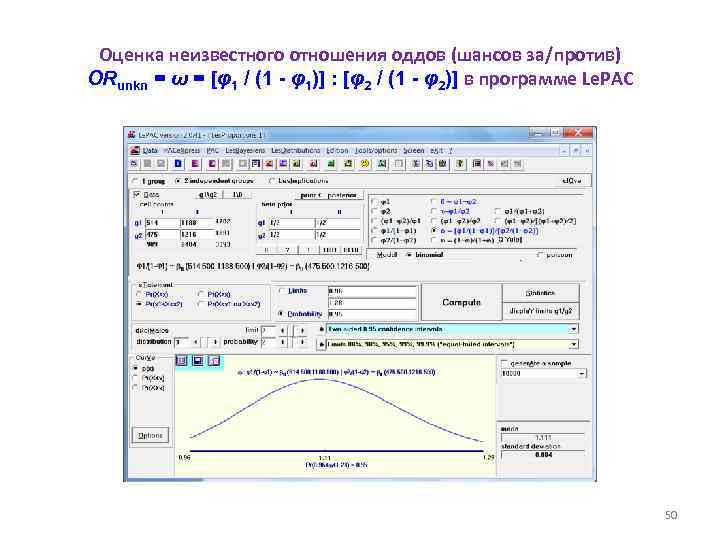The width and height of the screenshot is (720, 540).
Task: Click the lower limit field 0.96
Action: point(372,291)
